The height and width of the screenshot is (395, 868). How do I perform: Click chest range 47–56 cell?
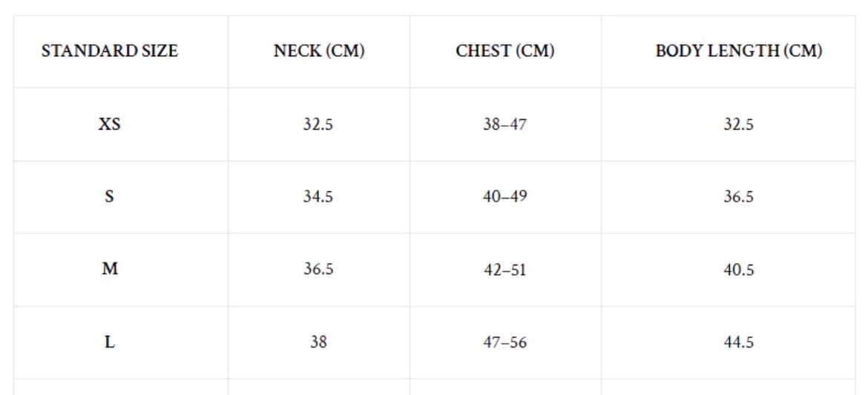(x=505, y=342)
